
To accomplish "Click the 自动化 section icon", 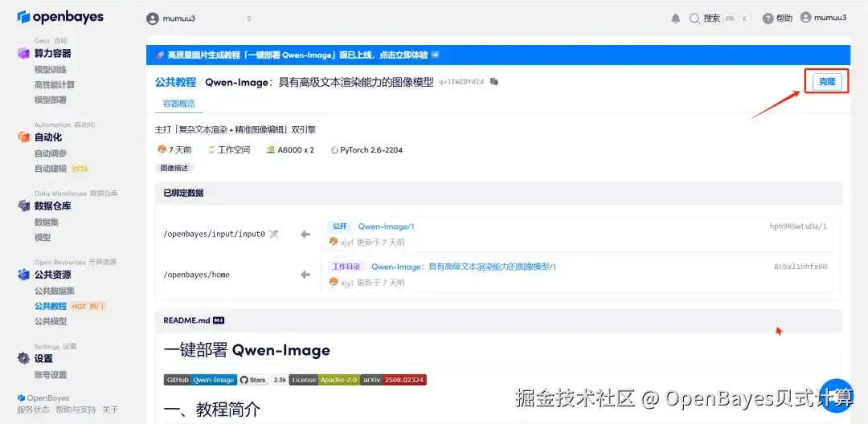I will 23,137.
